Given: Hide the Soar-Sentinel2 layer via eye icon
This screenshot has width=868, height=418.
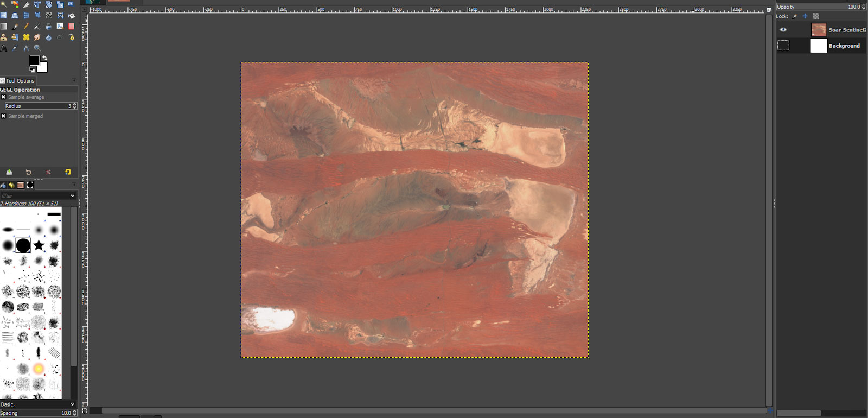Looking at the screenshot, I should coord(783,30).
